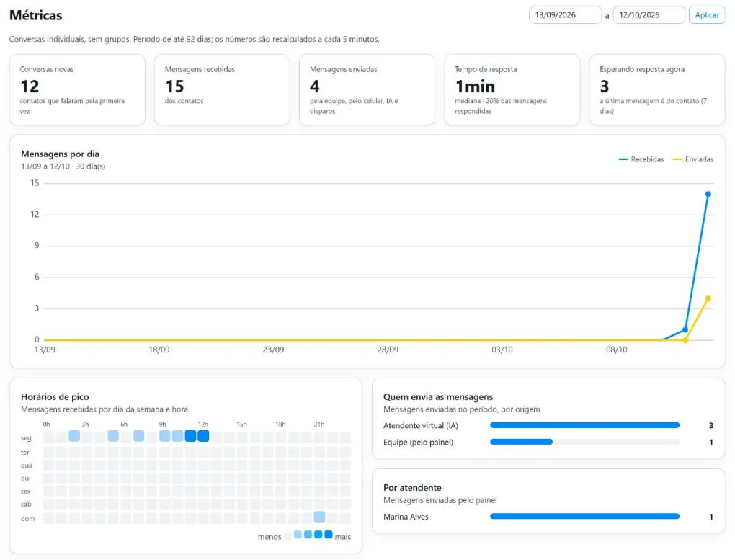Image resolution: width=735 pixels, height=560 pixels.
Task: Focus the start date field 13/09/2026
Action: 565,15
